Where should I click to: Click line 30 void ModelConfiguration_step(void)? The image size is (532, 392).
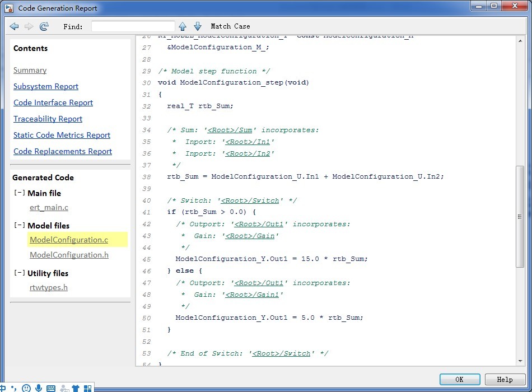(x=234, y=82)
